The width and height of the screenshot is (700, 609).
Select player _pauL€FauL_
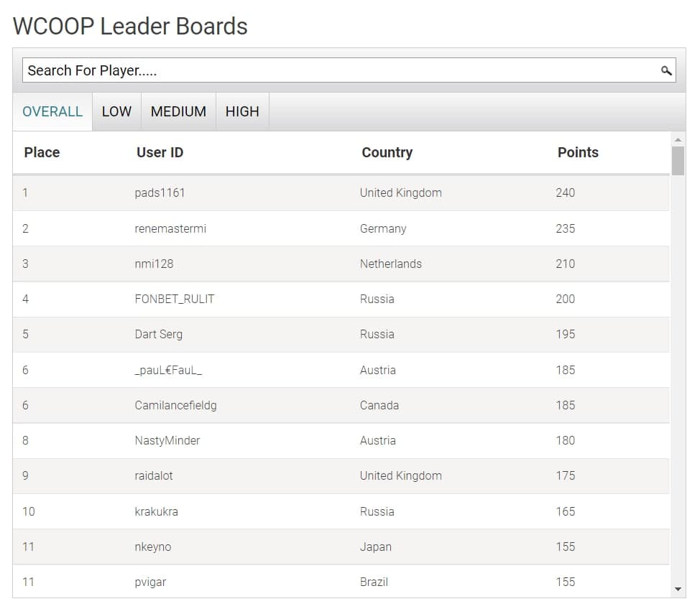pos(168,371)
